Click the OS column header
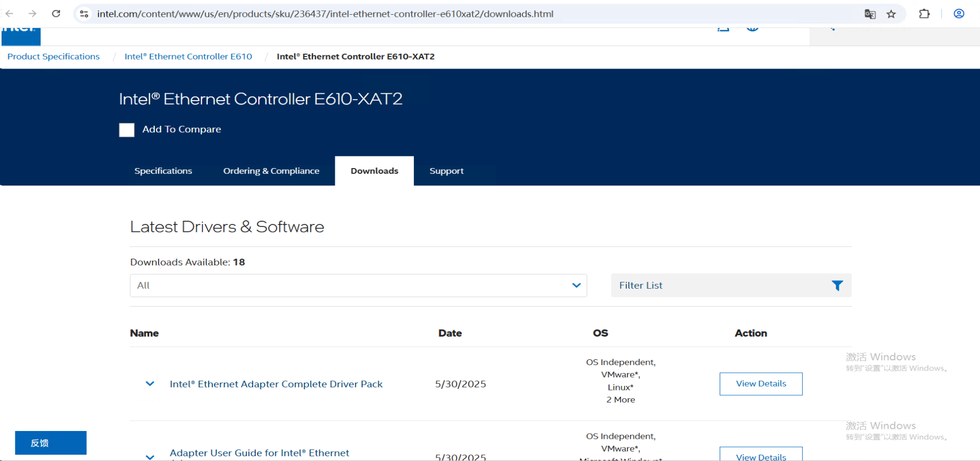The image size is (980, 461). (x=600, y=333)
